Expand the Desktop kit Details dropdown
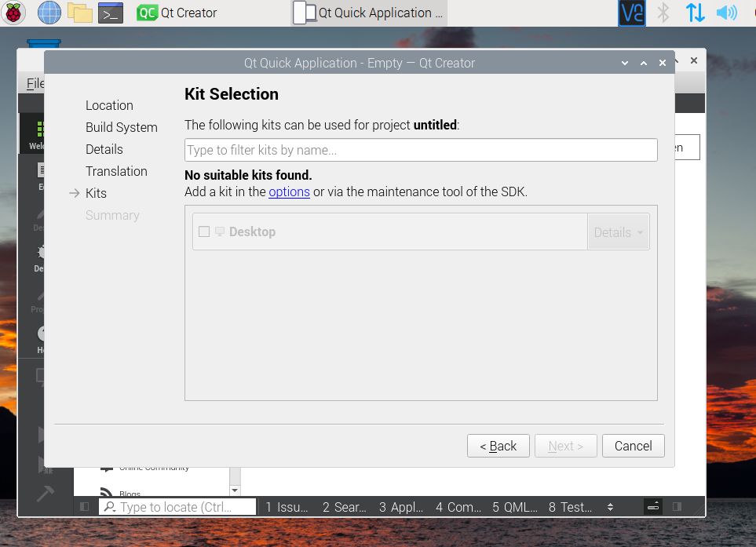This screenshot has width=756, height=547. click(618, 232)
